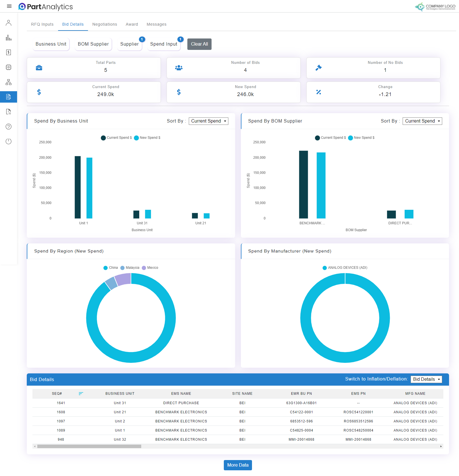Toggle New Spend $ legend in BOM Supplier chart
The image size is (459, 476).
(361, 138)
